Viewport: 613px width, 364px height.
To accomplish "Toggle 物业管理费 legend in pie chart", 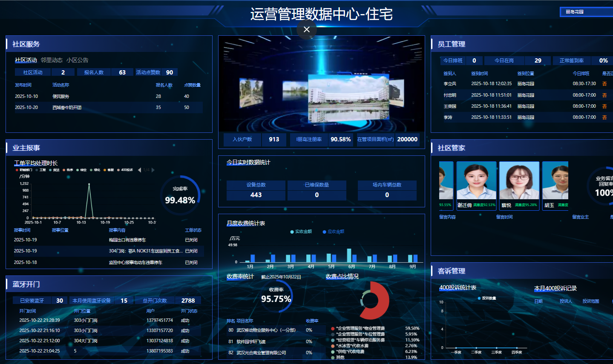I will pos(360,328).
